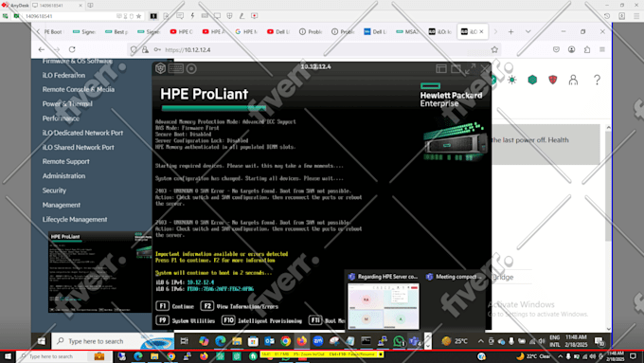Open the iLO help question mark
The width and height of the screenshot is (644, 363).
[598, 80]
